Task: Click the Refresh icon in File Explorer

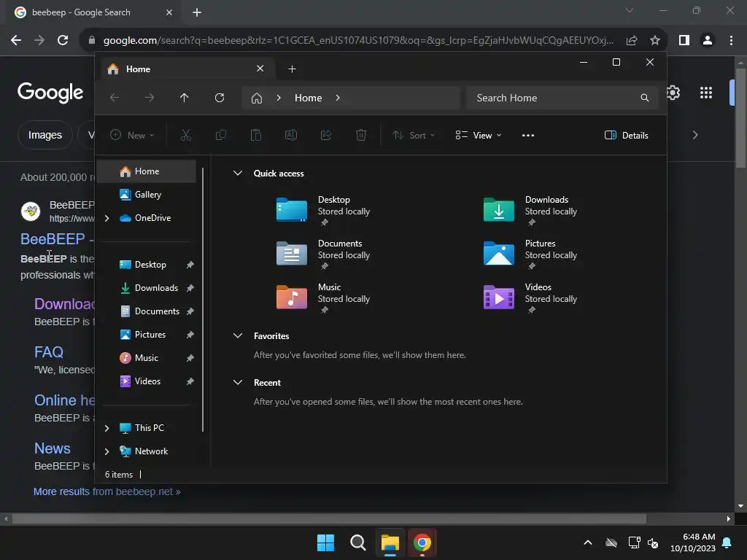Action: (220, 98)
